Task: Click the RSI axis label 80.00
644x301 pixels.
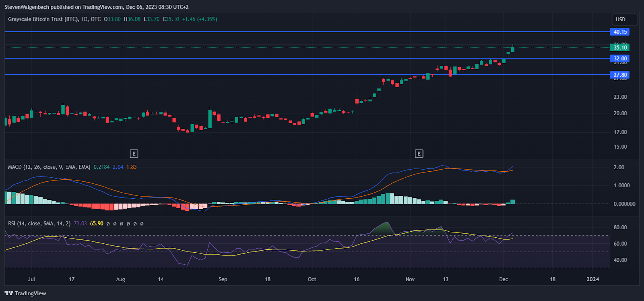Action: click(620, 227)
